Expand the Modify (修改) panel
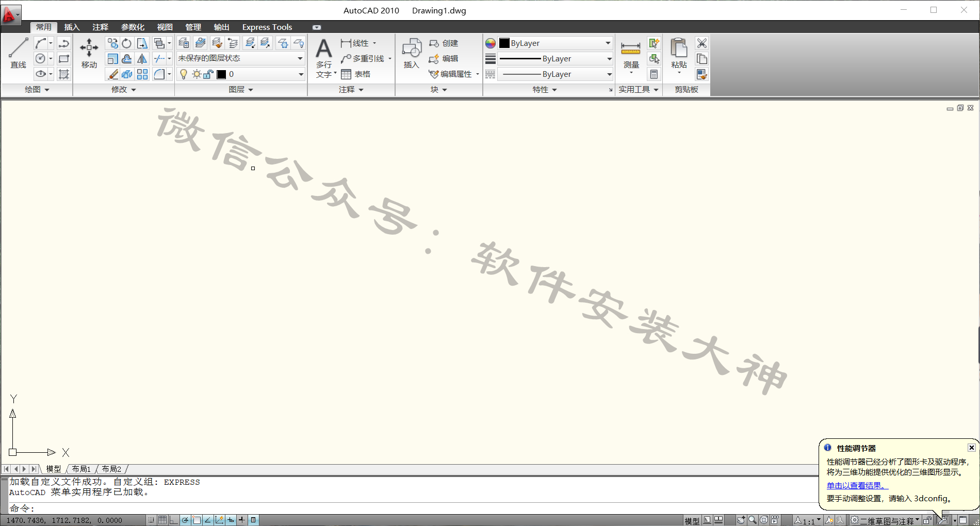Viewport: 980px width, 526px height. click(x=124, y=90)
